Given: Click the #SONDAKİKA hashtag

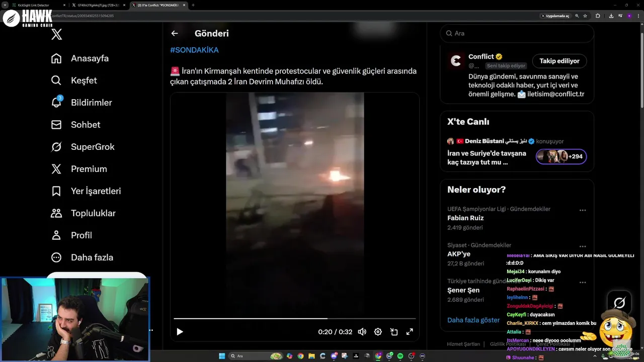Looking at the screenshot, I should click(x=194, y=50).
